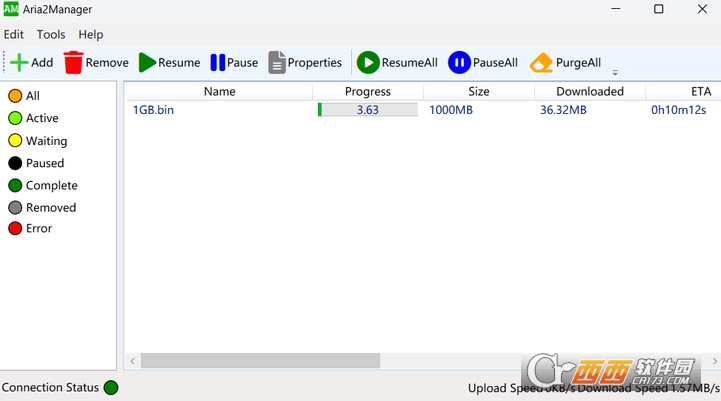This screenshot has height=401, width=721.
Task: Click the ResumeAll button label
Action: [410, 63]
